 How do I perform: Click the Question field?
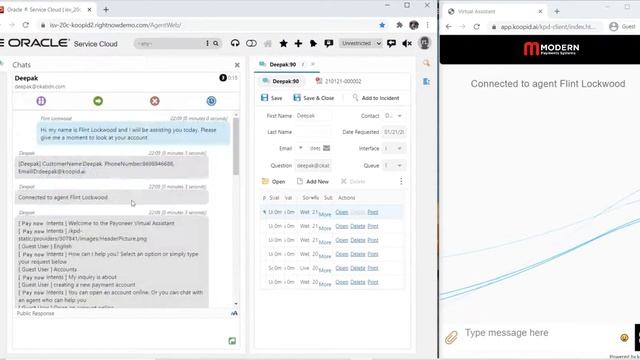313,166
